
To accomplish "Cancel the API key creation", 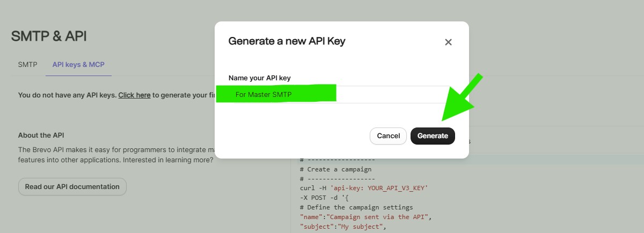I will coord(388,136).
